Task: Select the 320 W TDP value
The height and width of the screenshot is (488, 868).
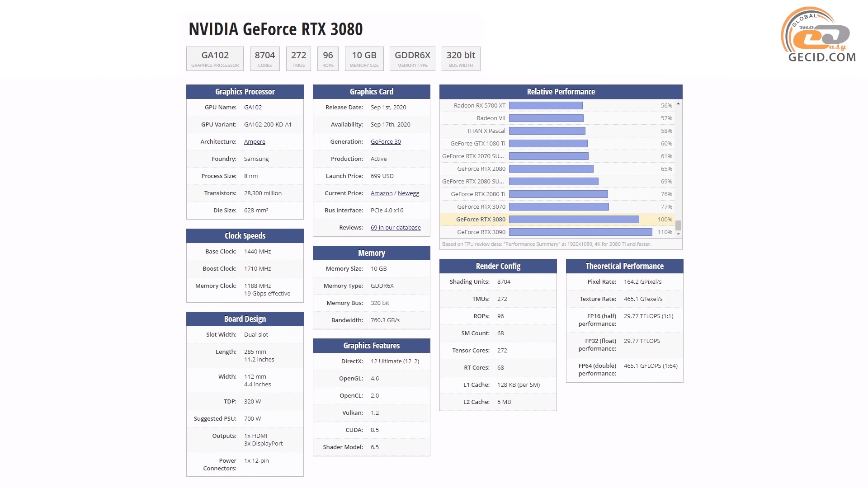Action: (252, 401)
